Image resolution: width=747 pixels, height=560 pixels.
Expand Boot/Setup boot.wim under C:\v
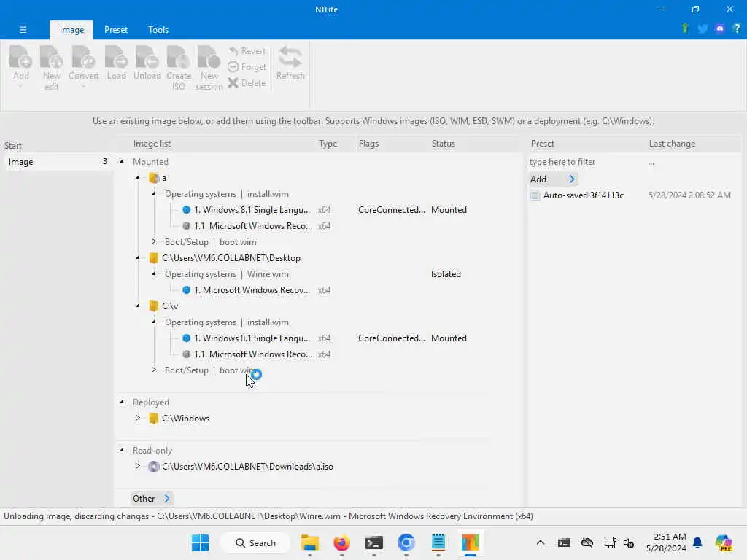click(x=153, y=370)
